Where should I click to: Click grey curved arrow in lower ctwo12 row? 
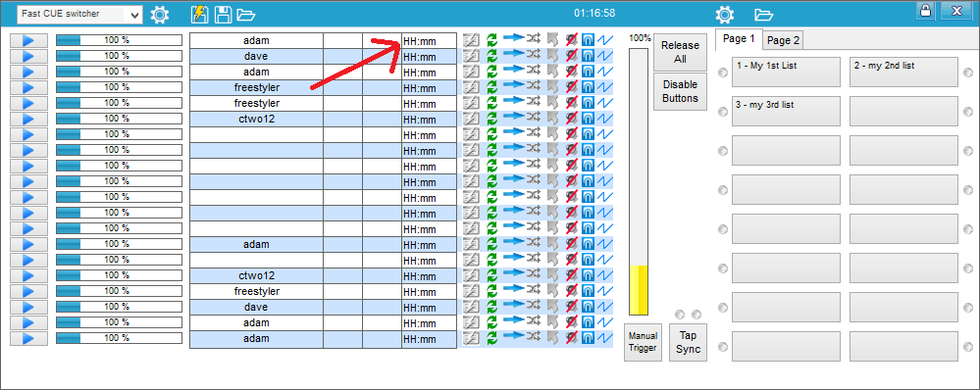[552, 275]
